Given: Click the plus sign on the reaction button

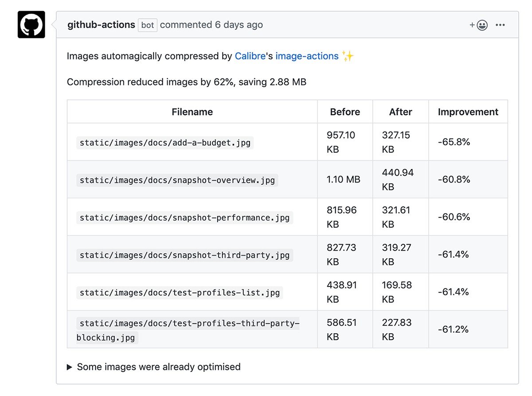Looking at the screenshot, I should coord(473,25).
